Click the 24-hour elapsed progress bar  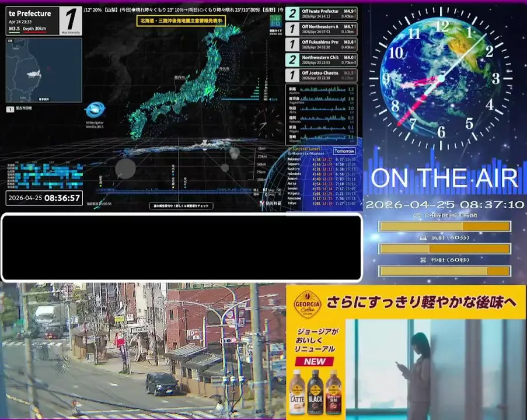(x=444, y=226)
